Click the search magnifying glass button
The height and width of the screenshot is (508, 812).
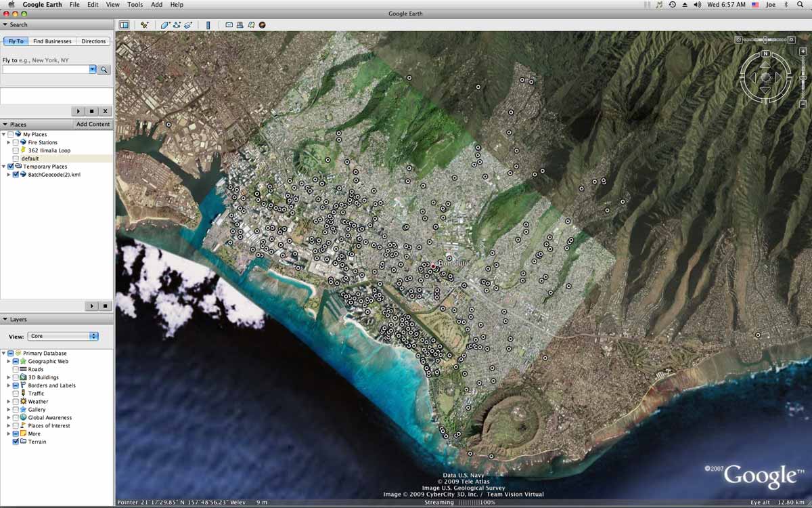104,69
